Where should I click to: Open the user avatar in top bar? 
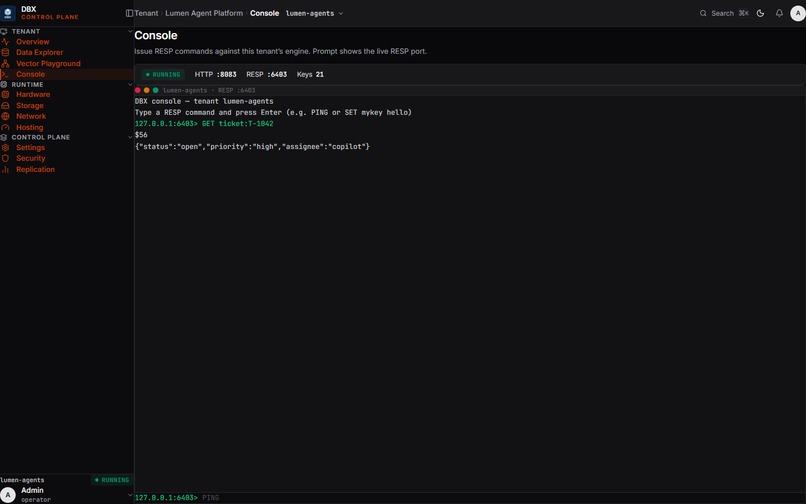[798, 13]
